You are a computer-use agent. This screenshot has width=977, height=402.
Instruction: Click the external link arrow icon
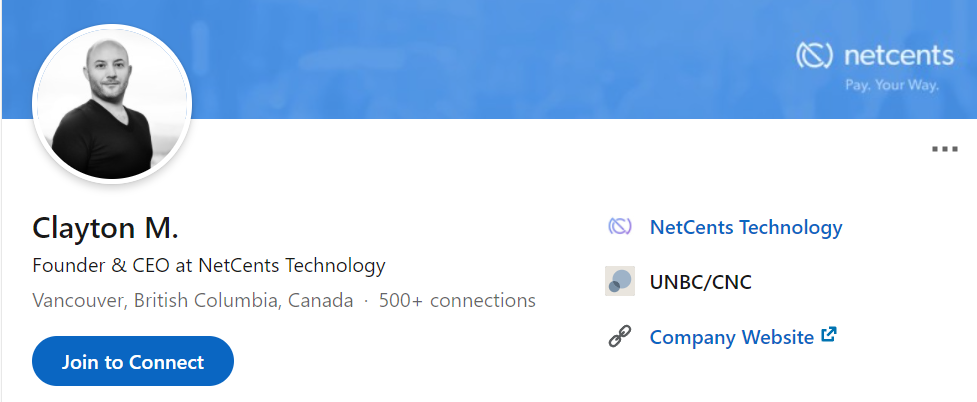828,336
